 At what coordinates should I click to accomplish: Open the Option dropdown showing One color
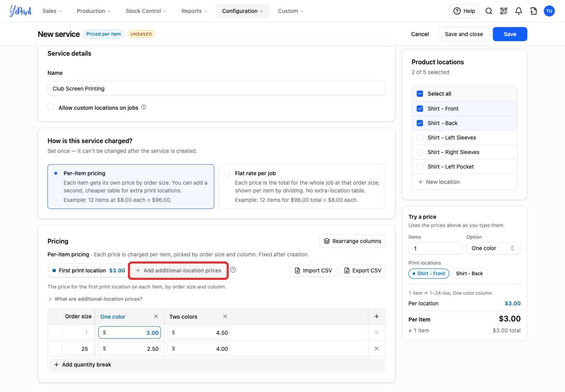(493, 248)
